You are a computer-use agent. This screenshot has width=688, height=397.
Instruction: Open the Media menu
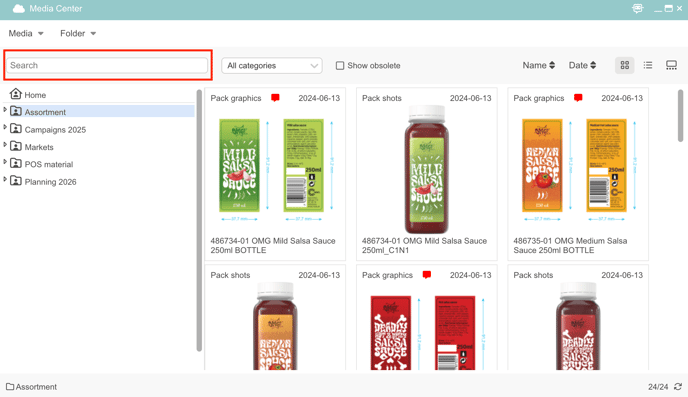[26, 33]
